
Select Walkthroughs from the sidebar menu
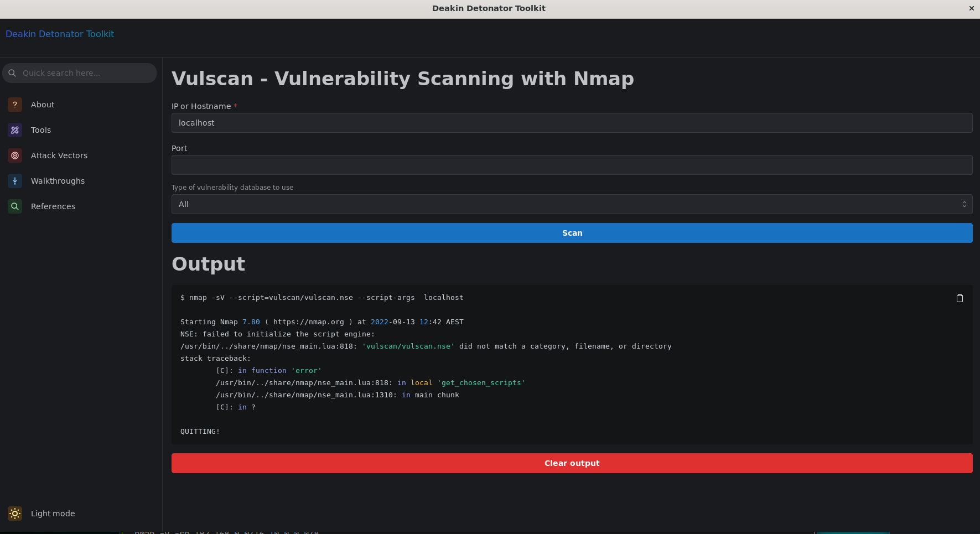click(x=57, y=181)
